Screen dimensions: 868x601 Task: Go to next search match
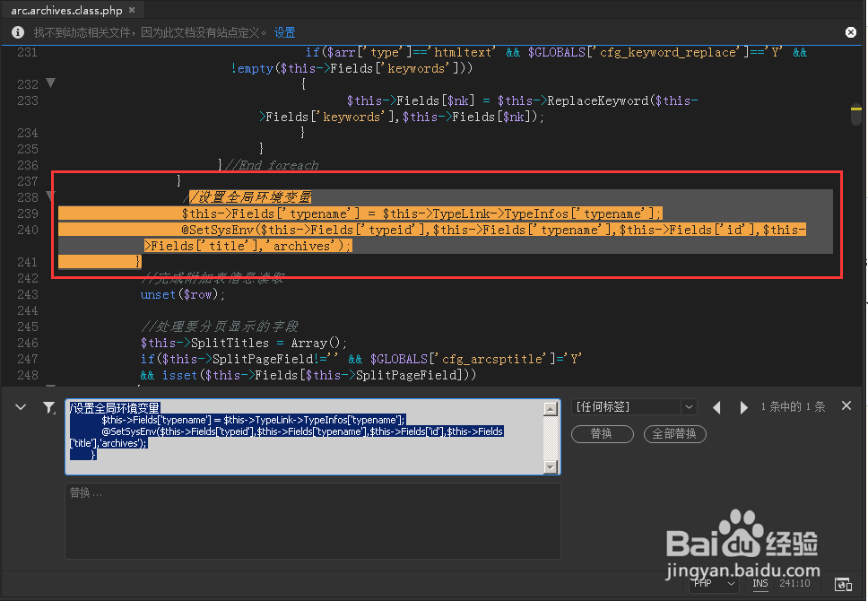743,407
